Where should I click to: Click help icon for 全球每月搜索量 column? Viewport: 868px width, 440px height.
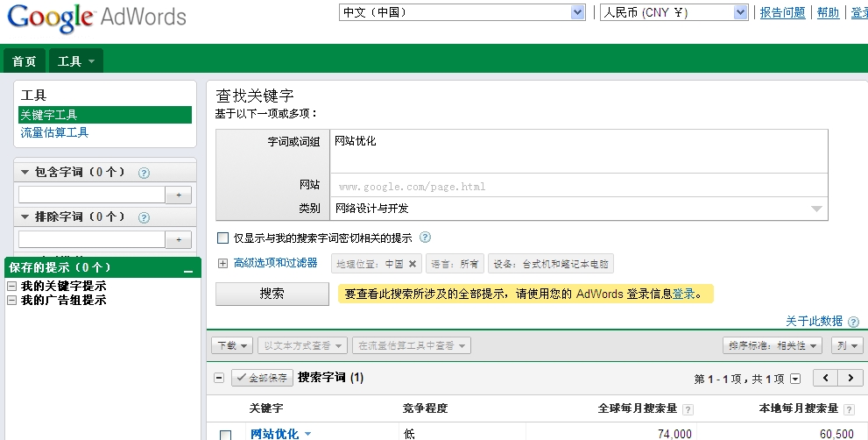point(688,409)
